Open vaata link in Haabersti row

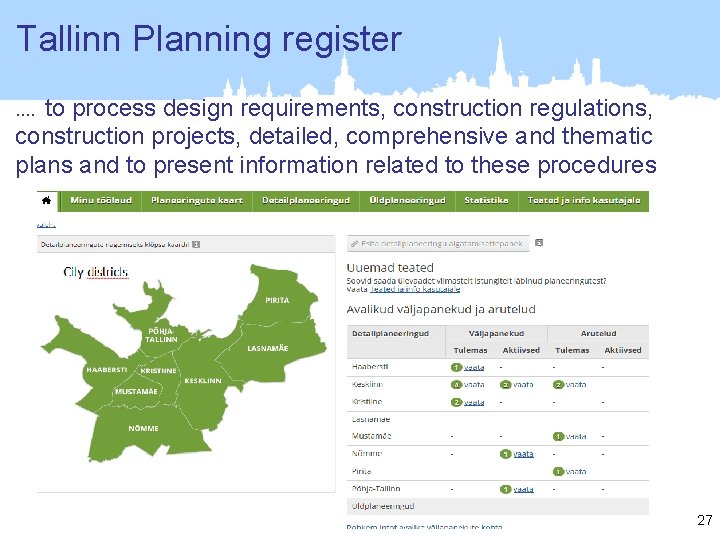474,367
